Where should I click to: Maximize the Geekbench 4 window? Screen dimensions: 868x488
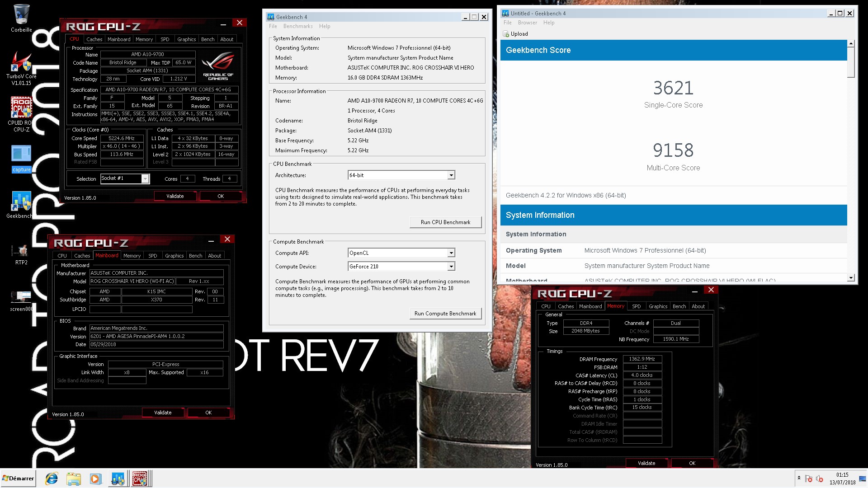[x=474, y=17]
